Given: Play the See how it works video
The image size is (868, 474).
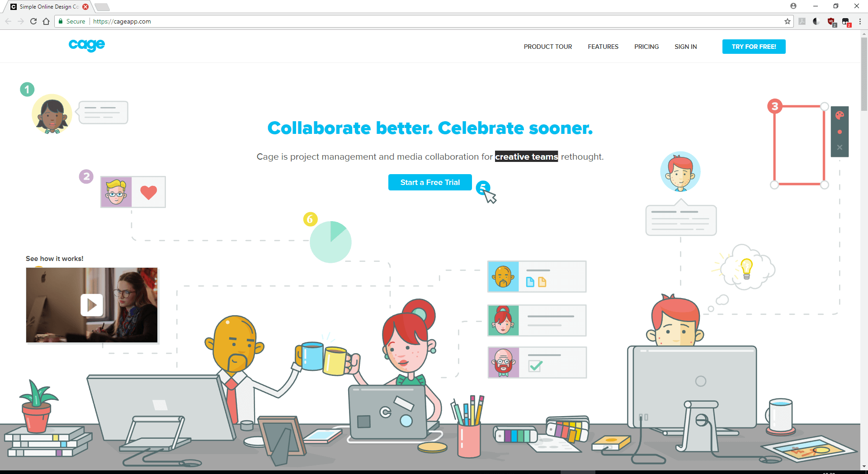Looking at the screenshot, I should pyautogui.click(x=92, y=305).
